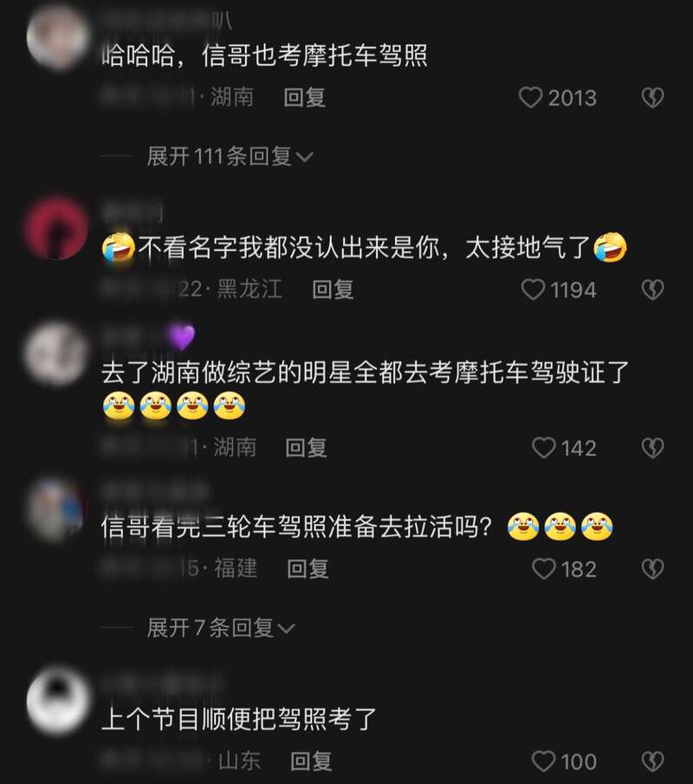This screenshot has width=693, height=784.
Task: Reply to the Fujian 三轮车驾照 comment
Action: [x=308, y=569]
